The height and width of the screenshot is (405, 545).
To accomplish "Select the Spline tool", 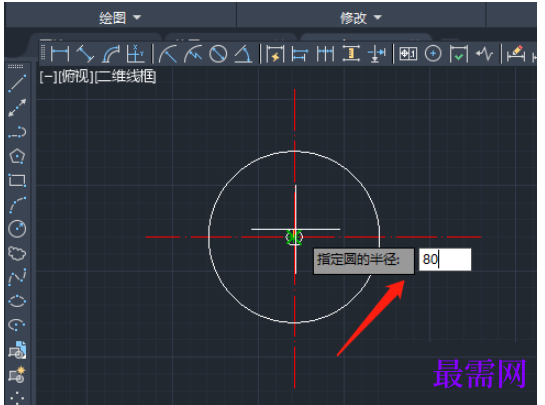I will coord(17,277).
